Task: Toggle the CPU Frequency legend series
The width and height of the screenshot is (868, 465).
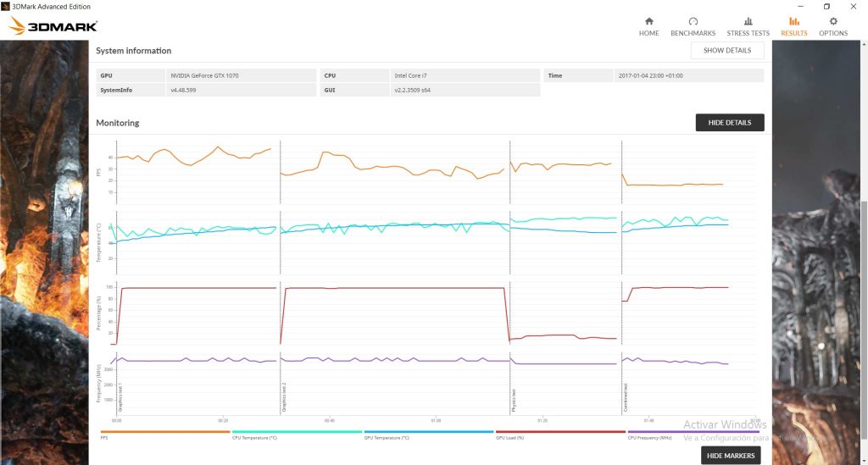Action: (x=692, y=435)
